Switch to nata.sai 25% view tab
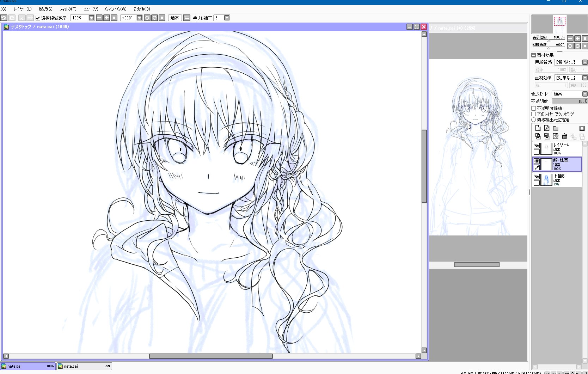Image resolution: width=588 pixels, height=374 pixels. pyautogui.click(x=84, y=366)
